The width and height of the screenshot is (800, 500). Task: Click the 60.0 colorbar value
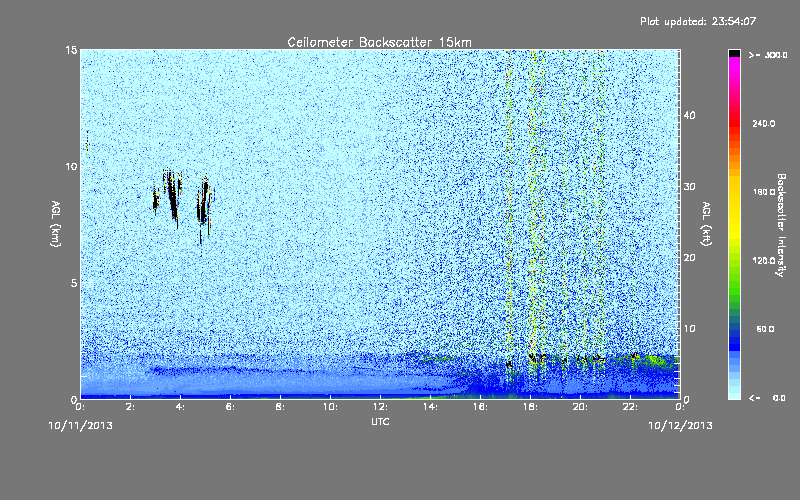click(765, 329)
